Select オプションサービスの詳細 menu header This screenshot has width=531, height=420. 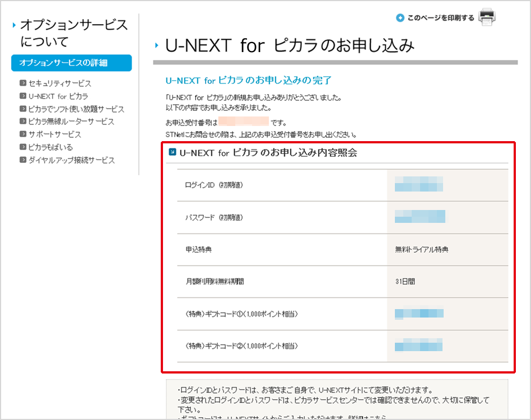click(x=72, y=63)
